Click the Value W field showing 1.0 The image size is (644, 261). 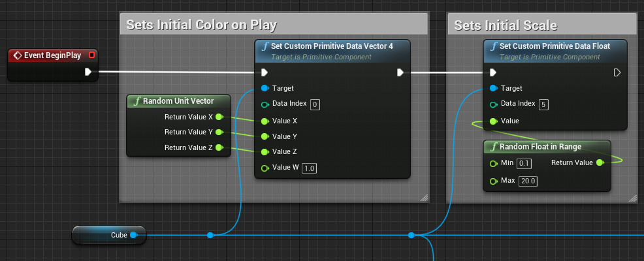coord(310,168)
